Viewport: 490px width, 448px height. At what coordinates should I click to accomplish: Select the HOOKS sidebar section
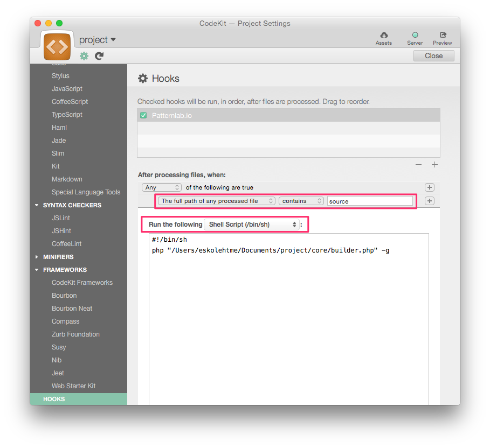[79, 399]
